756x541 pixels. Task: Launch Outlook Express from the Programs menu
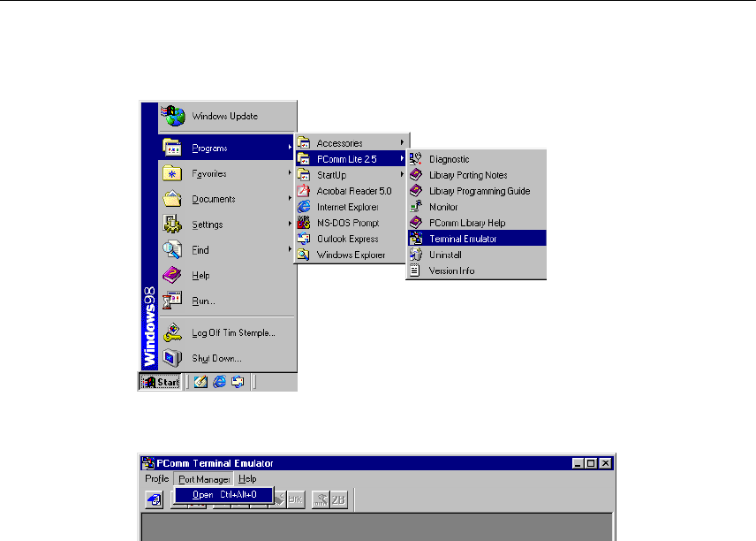351,239
